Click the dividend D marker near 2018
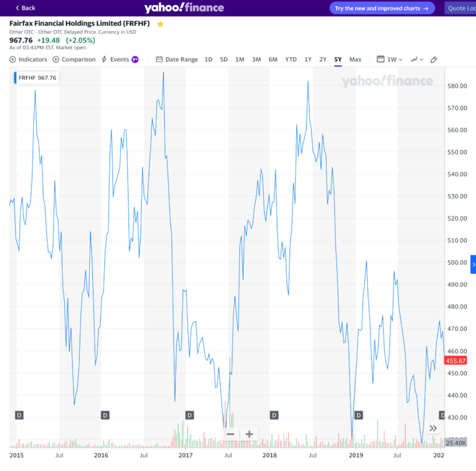This screenshot has width=476, height=471. tap(274, 415)
